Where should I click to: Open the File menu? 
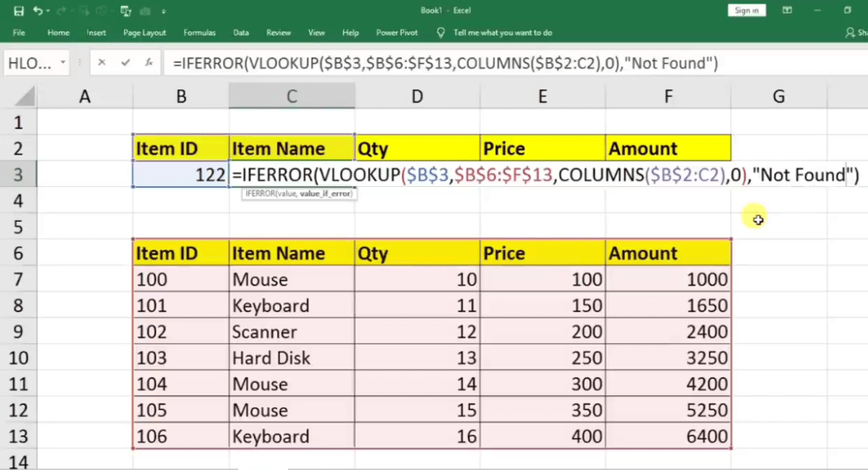(x=19, y=32)
